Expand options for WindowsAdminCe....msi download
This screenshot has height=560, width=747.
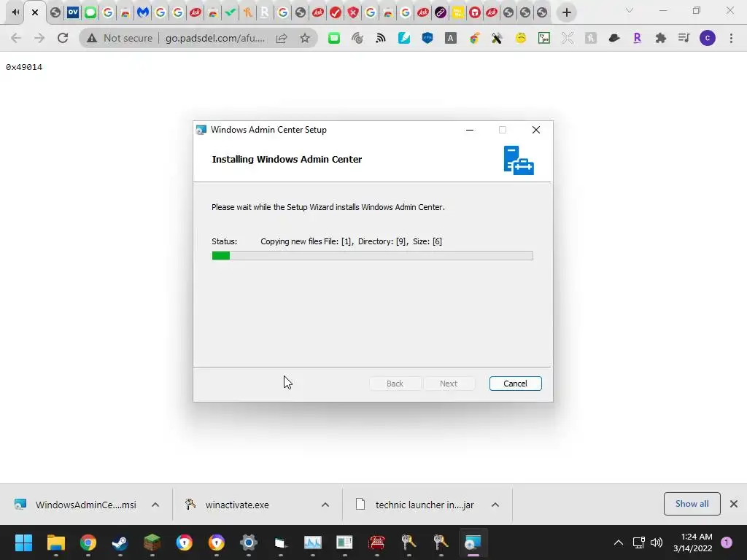[155, 505]
